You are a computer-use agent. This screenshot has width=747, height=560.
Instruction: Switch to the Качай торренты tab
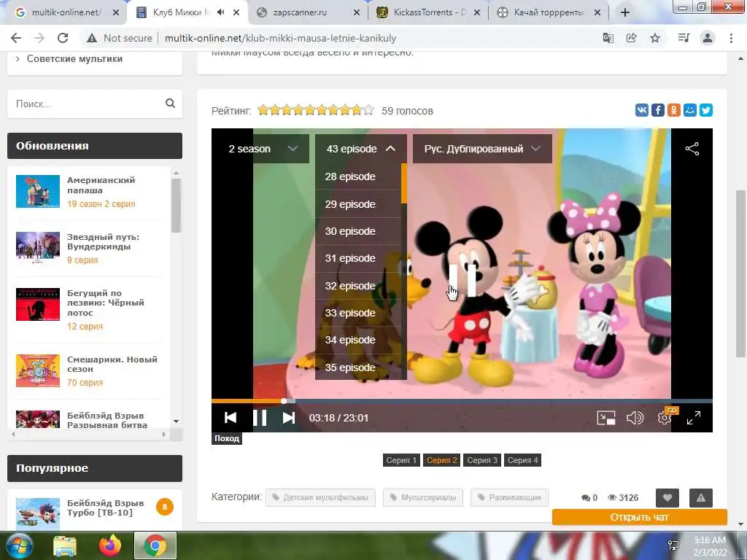[549, 13]
